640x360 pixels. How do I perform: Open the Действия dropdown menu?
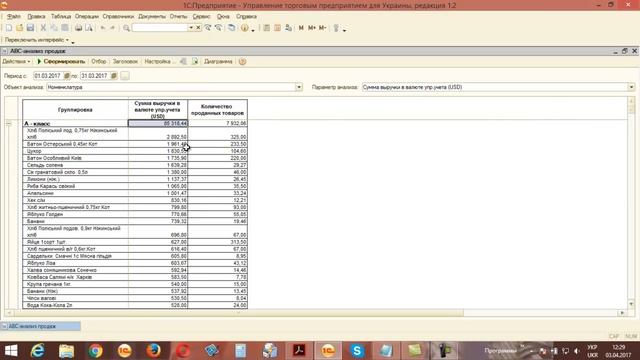[x=16, y=62]
